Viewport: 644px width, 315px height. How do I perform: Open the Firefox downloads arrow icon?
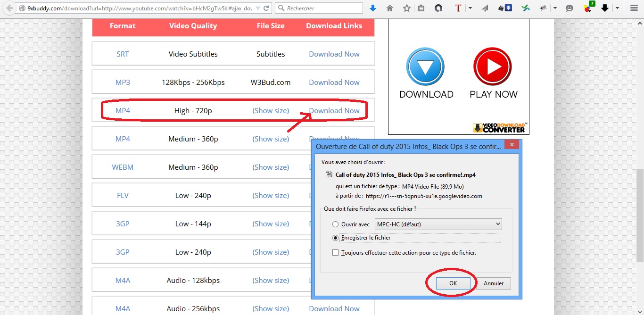pos(373,8)
